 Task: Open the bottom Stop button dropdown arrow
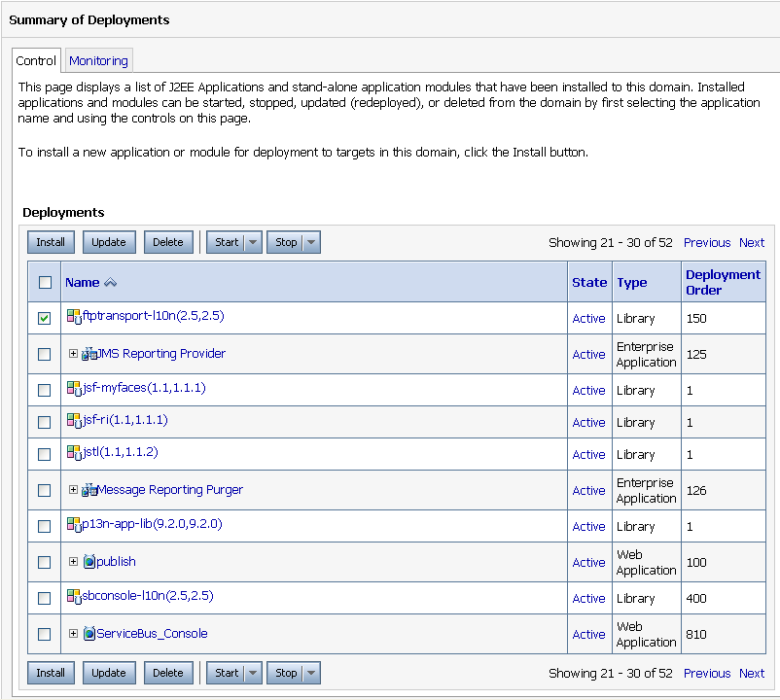click(311, 673)
